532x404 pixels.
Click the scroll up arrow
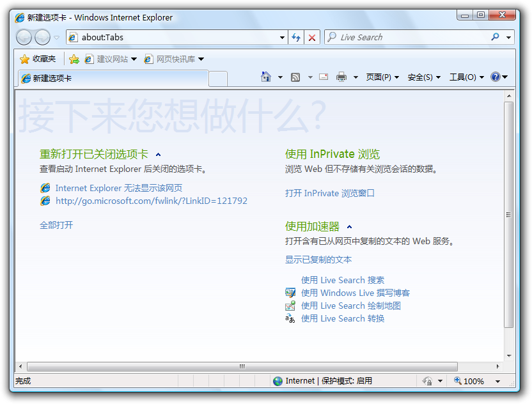coord(509,97)
